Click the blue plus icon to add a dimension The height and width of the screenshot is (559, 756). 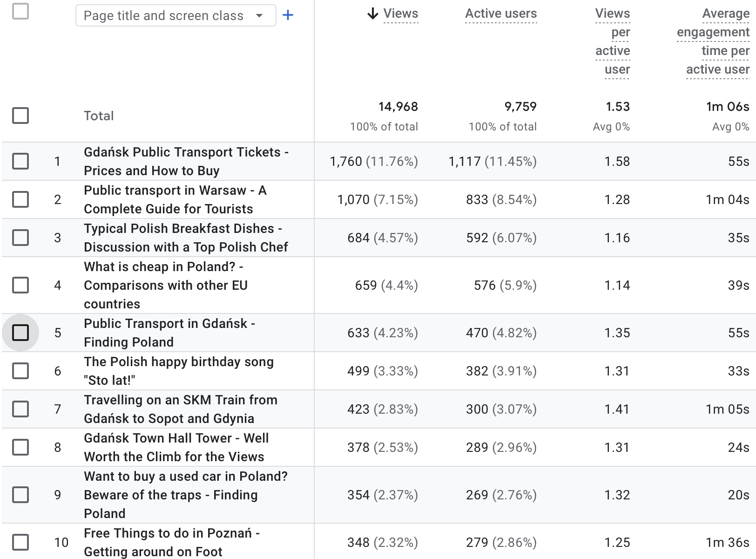[288, 15]
